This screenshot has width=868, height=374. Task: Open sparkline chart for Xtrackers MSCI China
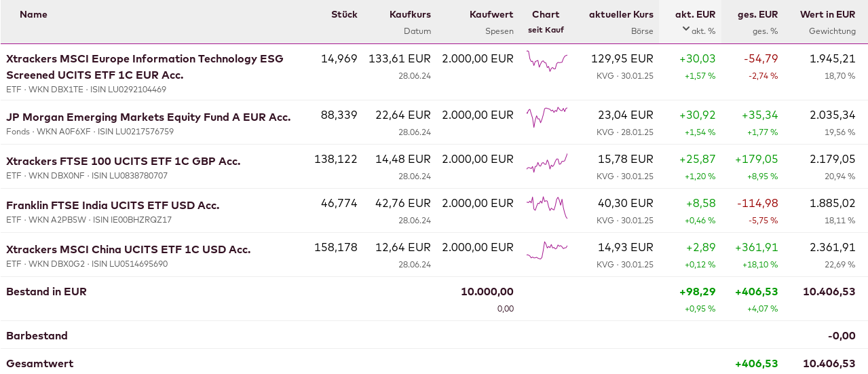(x=546, y=250)
